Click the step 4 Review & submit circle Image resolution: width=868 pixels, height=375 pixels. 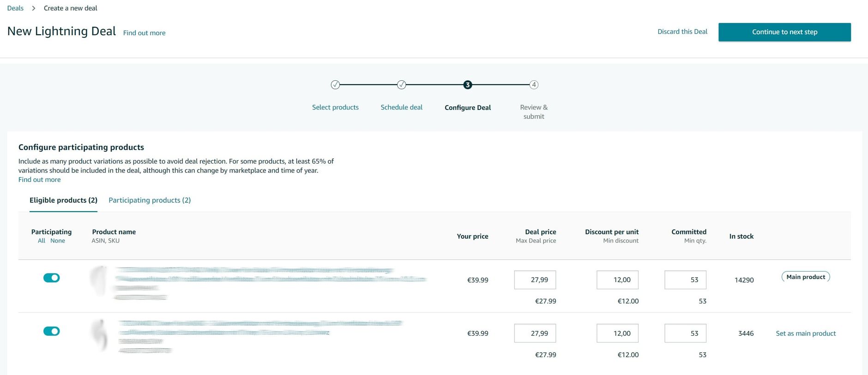tap(534, 85)
